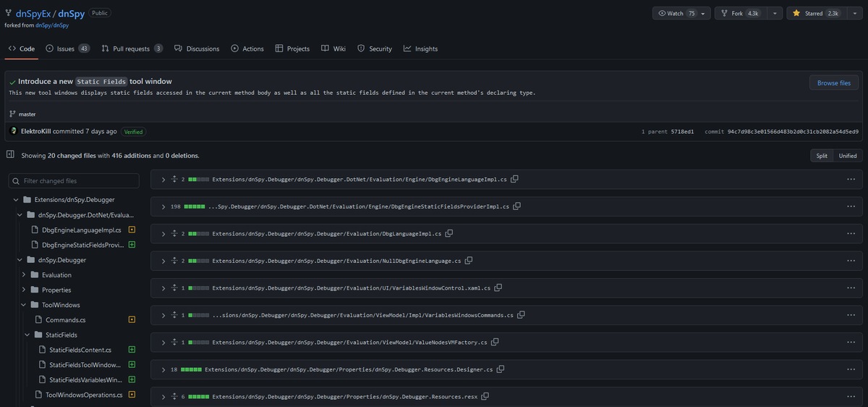Image resolution: width=868 pixels, height=407 pixels.
Task: Expand all lines in DbgLanguageImpl.cs
Action: point(174,233)
